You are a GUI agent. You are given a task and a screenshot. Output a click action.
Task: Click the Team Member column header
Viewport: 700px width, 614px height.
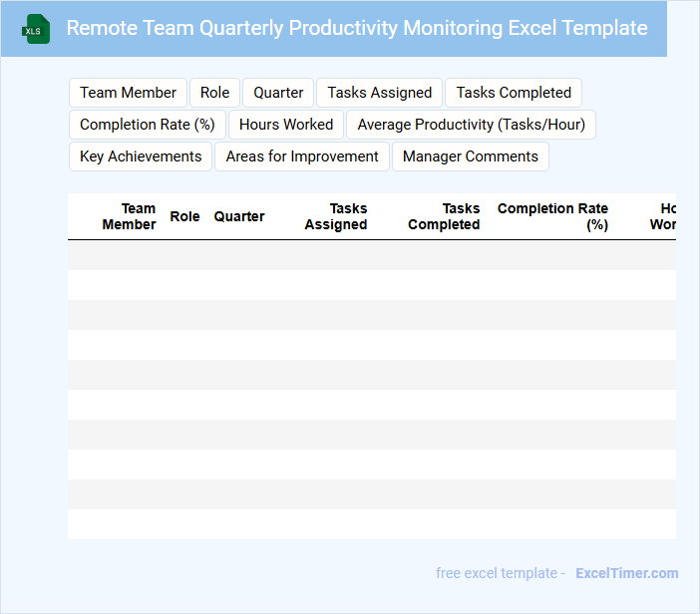tap(130, 216)
